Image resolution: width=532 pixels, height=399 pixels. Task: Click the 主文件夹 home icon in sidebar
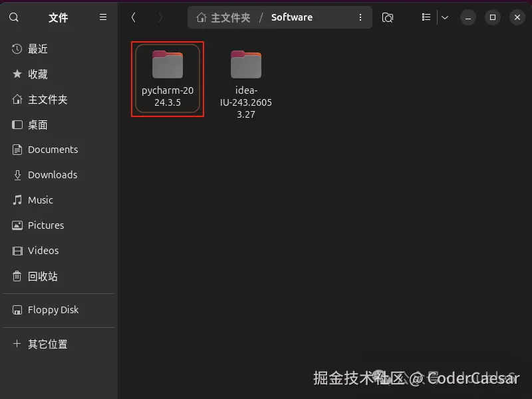17,99
